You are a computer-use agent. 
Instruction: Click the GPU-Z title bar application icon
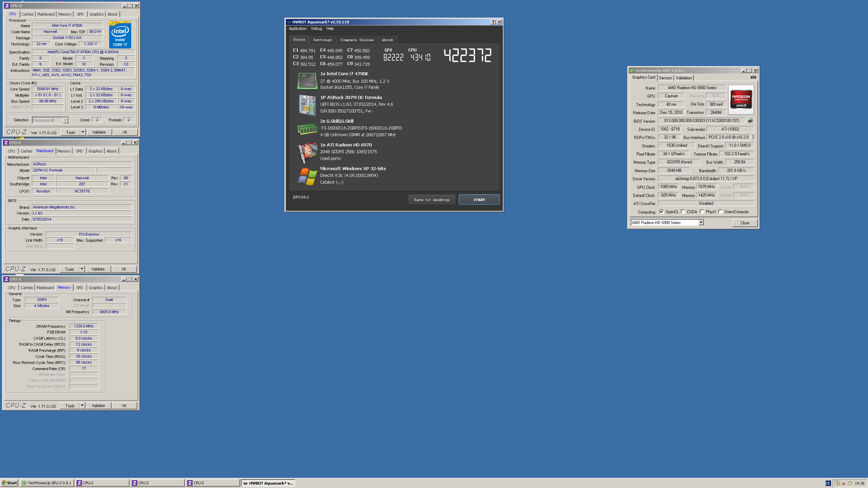point(632,70)
